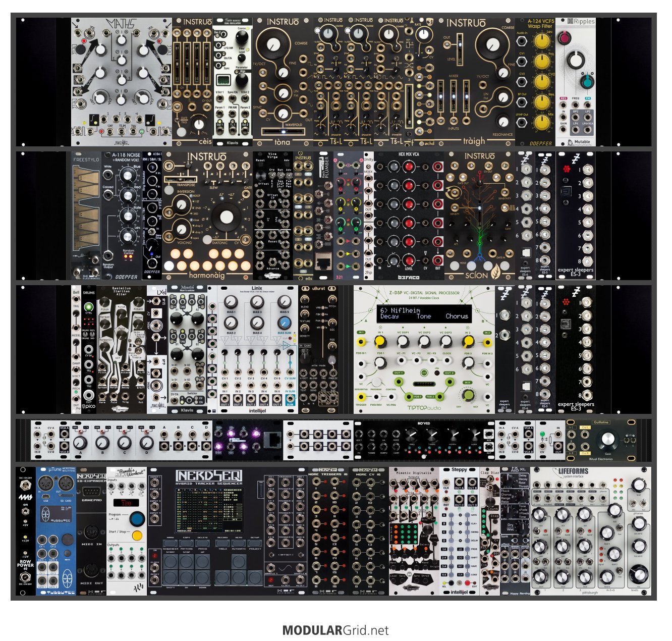Select the NerdSeq More CV 16 expander
The image size is (672, 641).
[x=369, y=531]
